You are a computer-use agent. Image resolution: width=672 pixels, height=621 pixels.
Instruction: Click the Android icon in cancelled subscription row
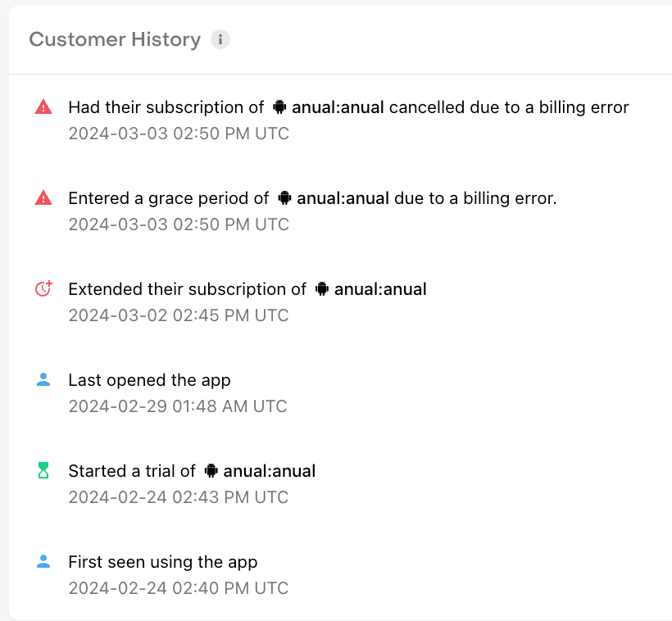279,107
